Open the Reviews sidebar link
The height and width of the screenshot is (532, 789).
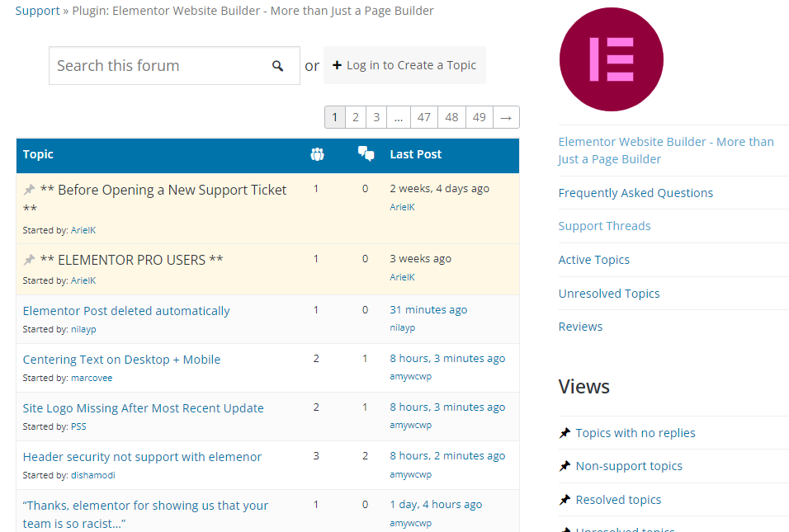pos(580,327)
